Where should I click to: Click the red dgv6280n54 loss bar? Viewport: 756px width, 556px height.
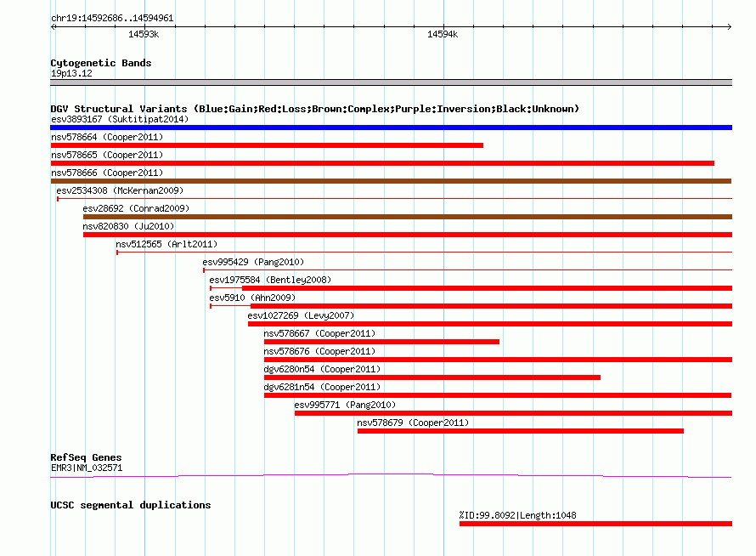[x=432, y=377]
